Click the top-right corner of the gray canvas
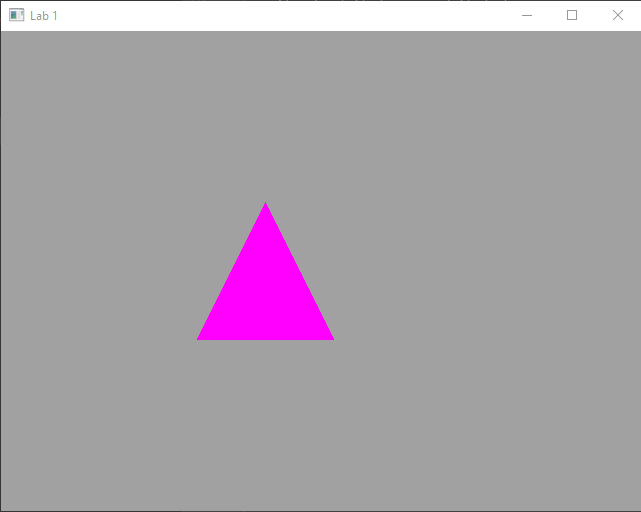The width and height of the screenshot is (641, 512). pos(636,35)
